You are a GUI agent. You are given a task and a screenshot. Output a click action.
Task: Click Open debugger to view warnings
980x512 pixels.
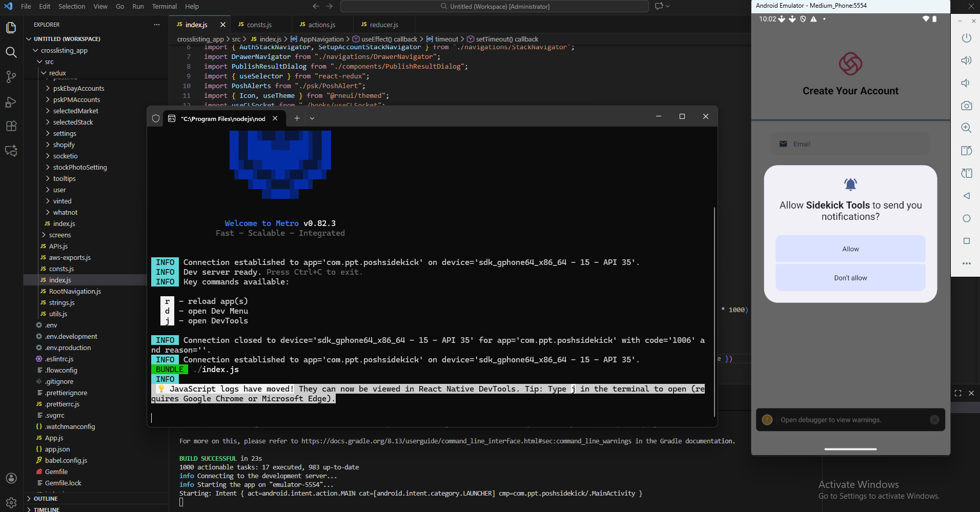[830, 420]
